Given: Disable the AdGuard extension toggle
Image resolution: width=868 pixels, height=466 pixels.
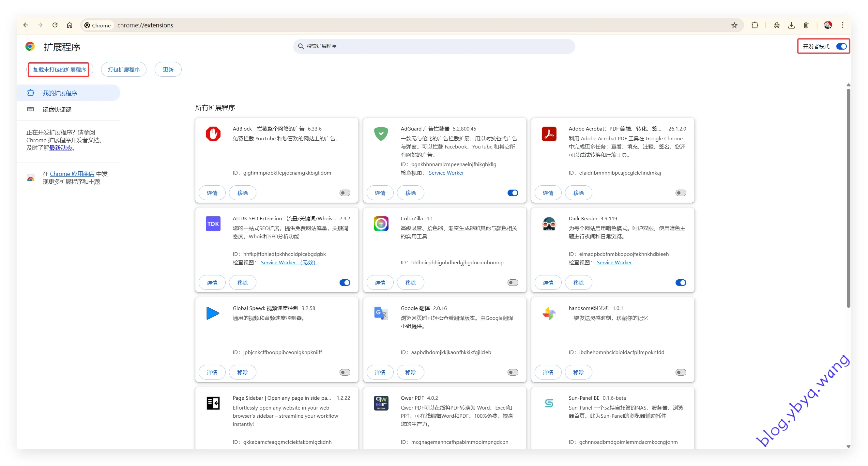Looking at the screenshot, I should pos(512,193).
